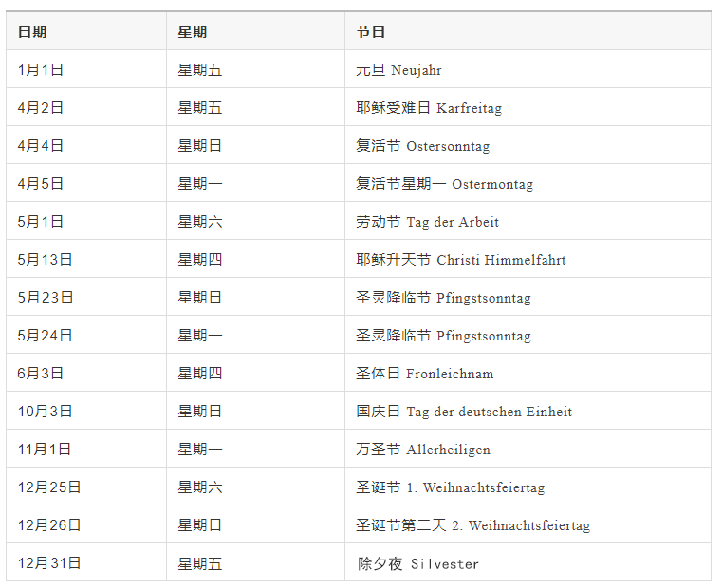Viewport: 722px width, 588px height.
Task: Click the 日期 column header
Action: point(32,32)
